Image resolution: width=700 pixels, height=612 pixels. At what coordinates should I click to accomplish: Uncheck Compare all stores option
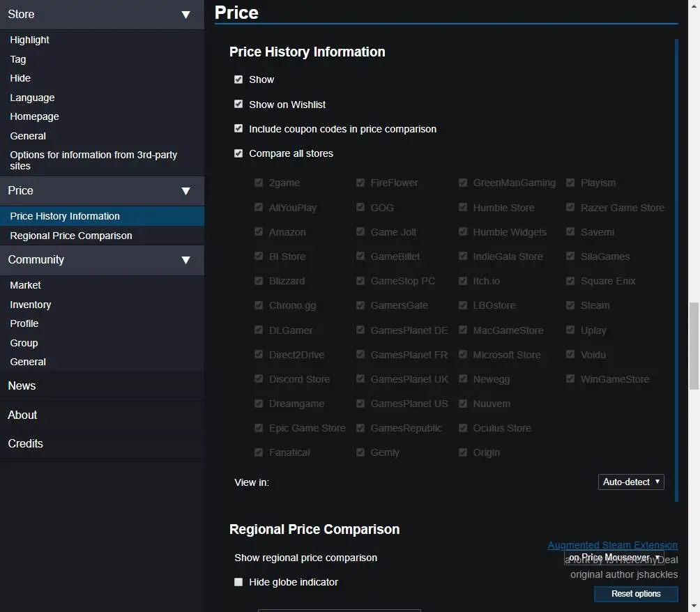238,153
